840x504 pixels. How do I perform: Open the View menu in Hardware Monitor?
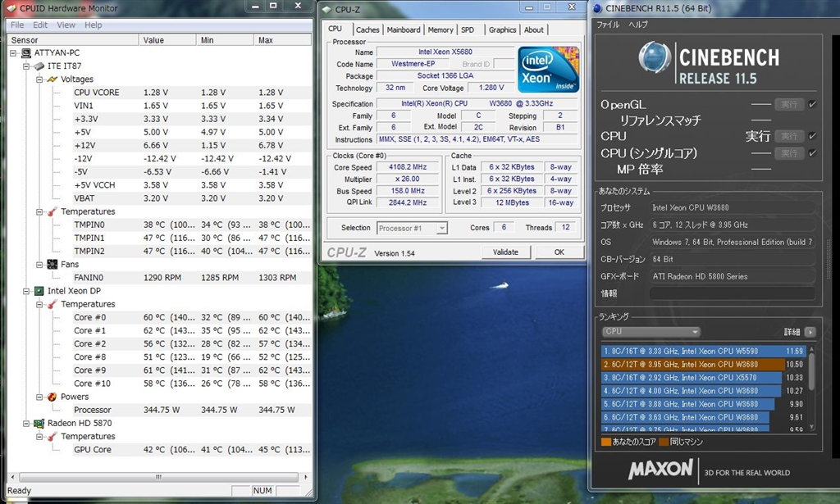[x=66, y=25]
